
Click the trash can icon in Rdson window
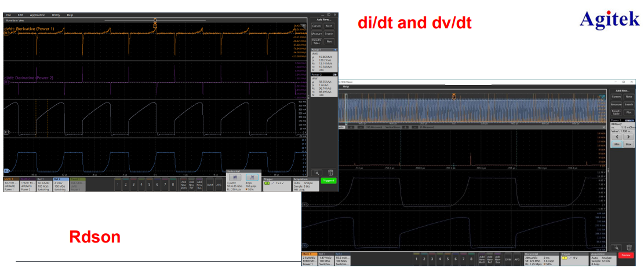pos(629,248)
